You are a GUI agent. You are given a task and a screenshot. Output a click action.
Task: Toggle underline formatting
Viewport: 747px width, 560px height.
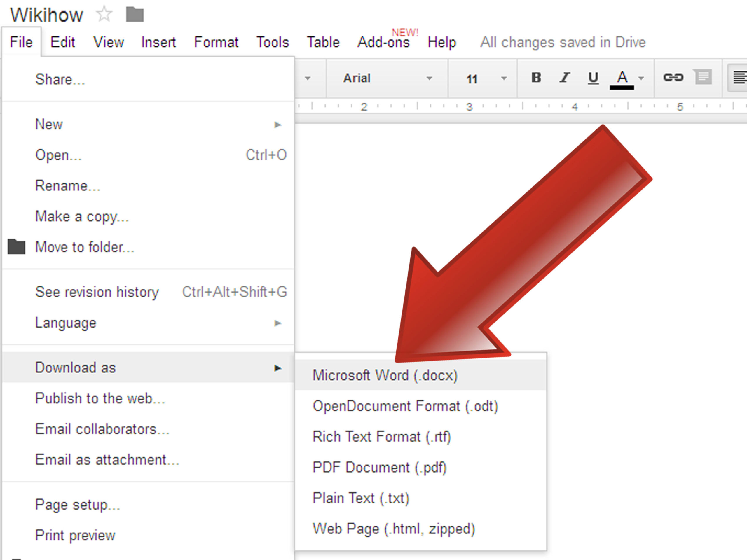593,78
